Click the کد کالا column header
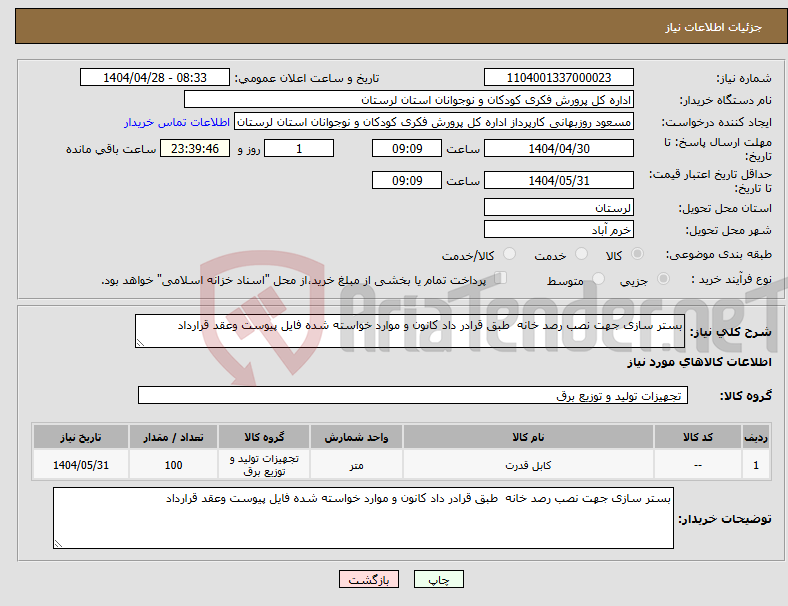Viewport: 788px width, 606px height. pos(698,437)
